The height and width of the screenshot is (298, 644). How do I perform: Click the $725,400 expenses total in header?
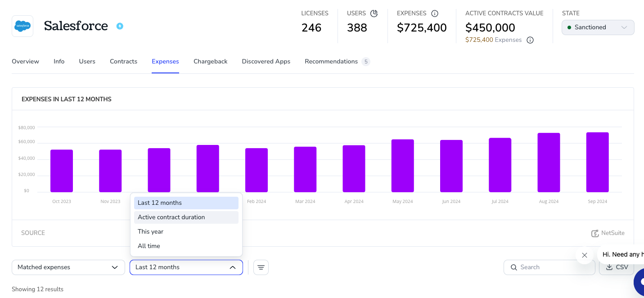coord(422,28)
